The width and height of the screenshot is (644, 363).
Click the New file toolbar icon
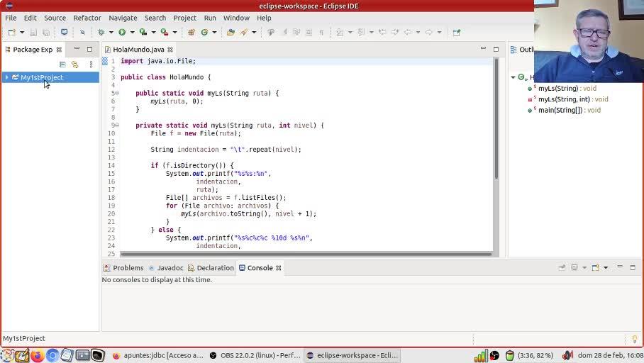(x=12, y=32)
